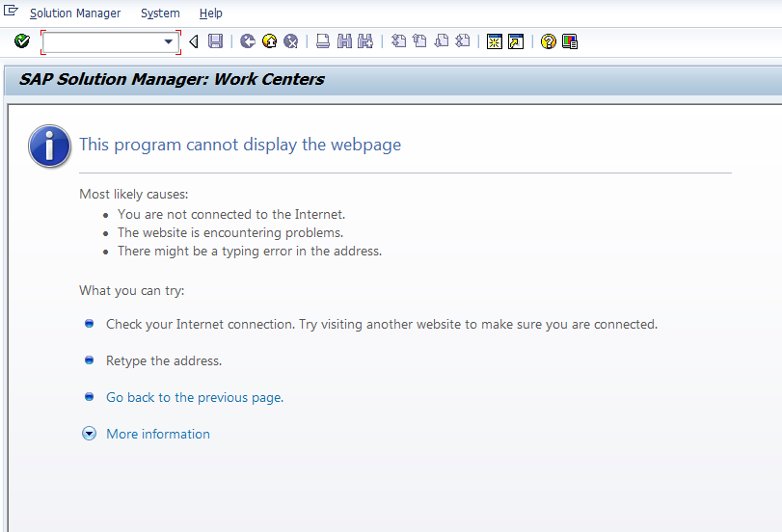Click the Previous Page icon

(x=419, y=41)
